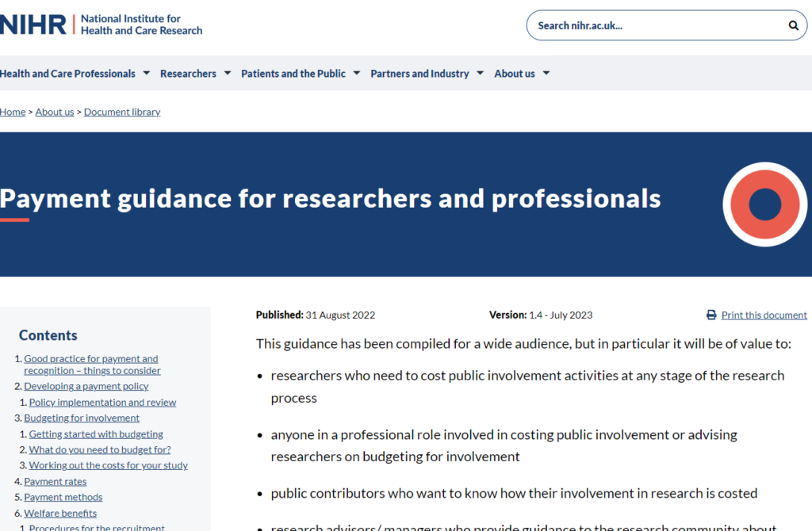812x531 pixels.
Task: Click the printer icon
Action: coord(711,315)
